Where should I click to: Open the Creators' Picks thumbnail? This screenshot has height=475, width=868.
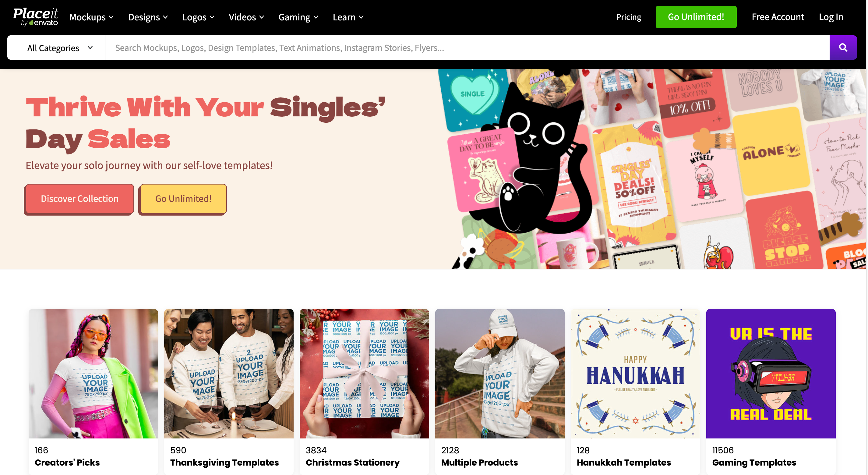click(93, 374)
